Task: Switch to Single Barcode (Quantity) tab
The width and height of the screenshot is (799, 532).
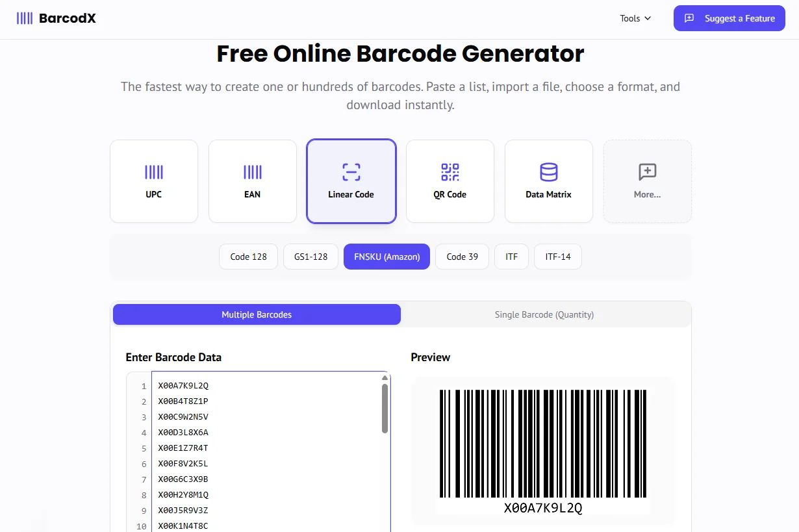Action: [544, 314]
